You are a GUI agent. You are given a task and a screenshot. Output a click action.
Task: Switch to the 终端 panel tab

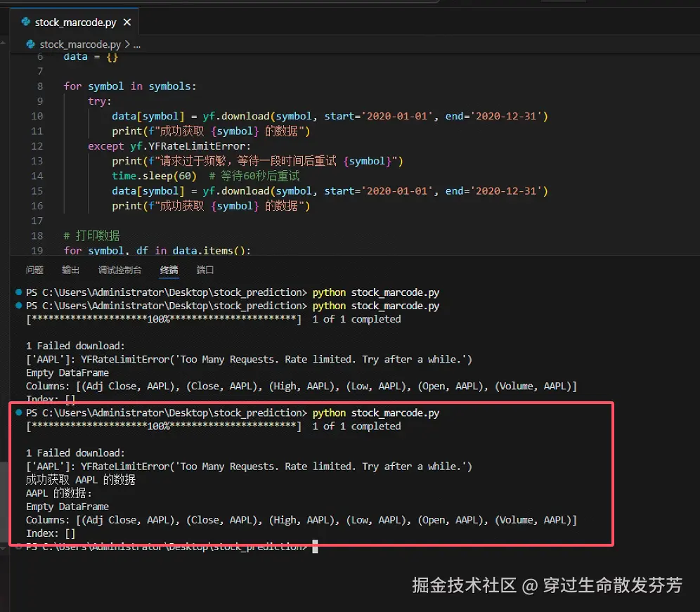click(169, 270)
